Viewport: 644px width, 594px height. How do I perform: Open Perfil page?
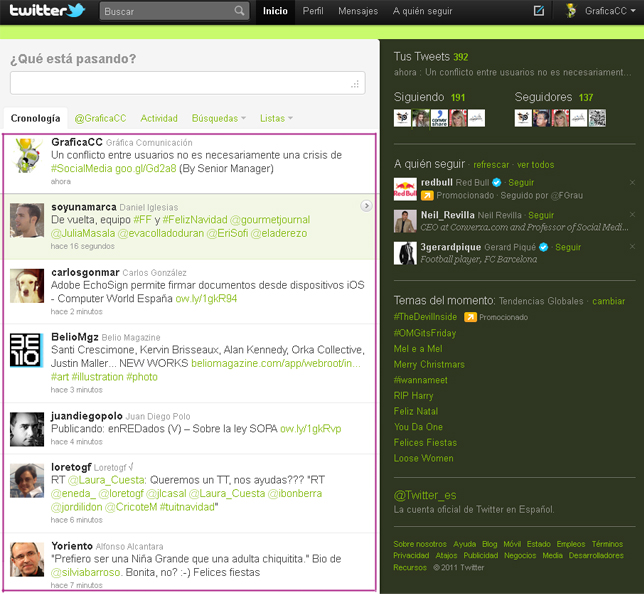click(x=313, y=11)
